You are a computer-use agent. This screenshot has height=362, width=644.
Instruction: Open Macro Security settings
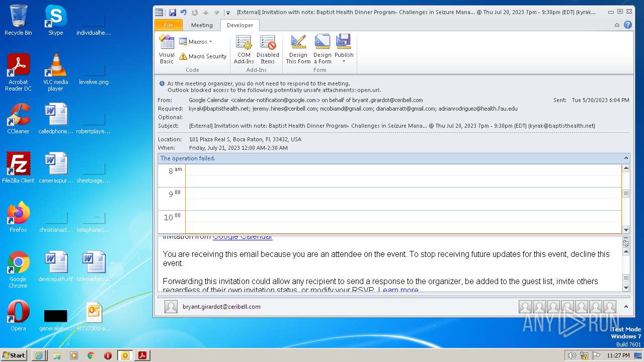(x=203, y=56)
